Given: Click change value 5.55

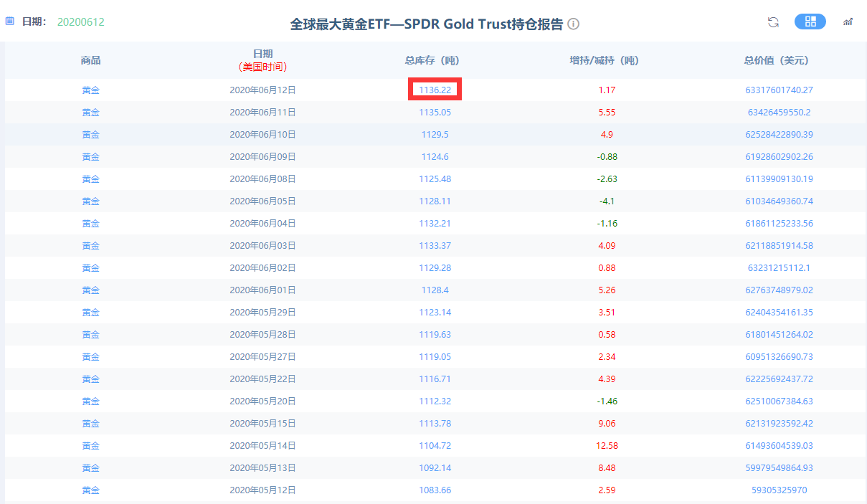Looking at the screenshot, I should point(607,113).
